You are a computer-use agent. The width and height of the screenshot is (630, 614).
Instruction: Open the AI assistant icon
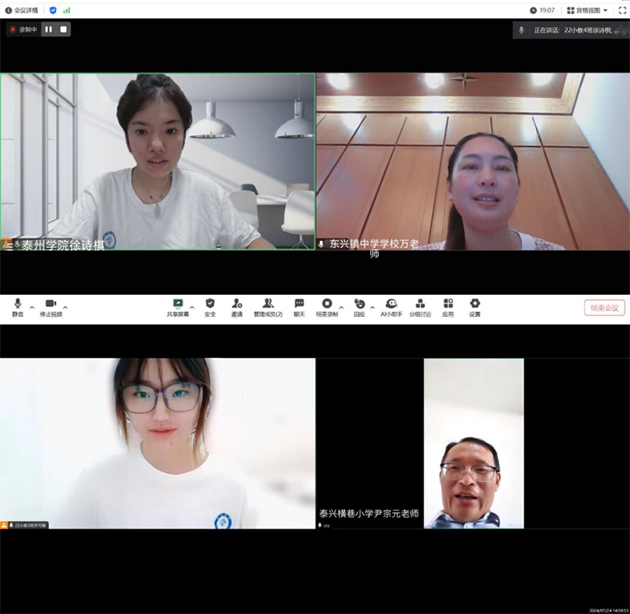[x=391, y=304]
